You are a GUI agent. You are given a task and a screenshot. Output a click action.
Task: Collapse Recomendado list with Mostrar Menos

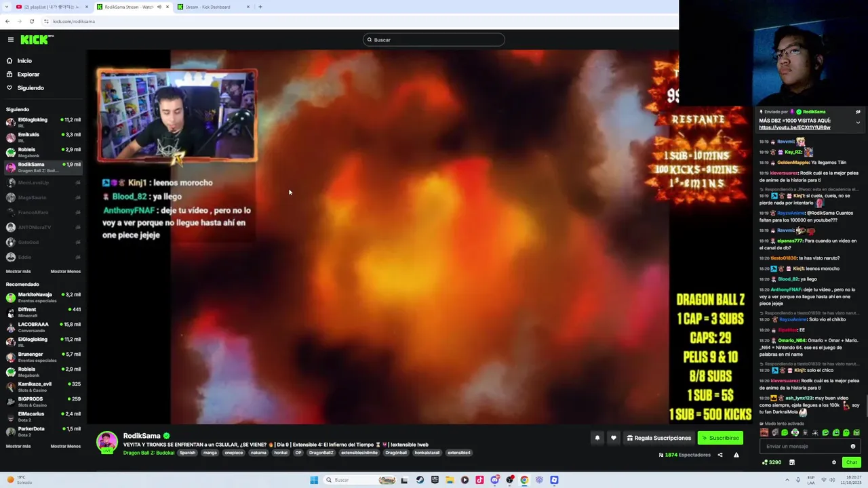66,446
